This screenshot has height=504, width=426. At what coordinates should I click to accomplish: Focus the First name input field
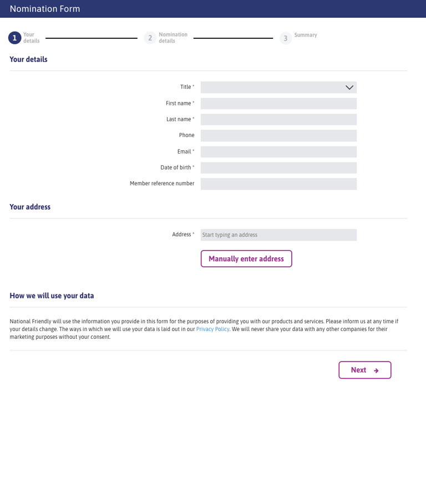278,104
